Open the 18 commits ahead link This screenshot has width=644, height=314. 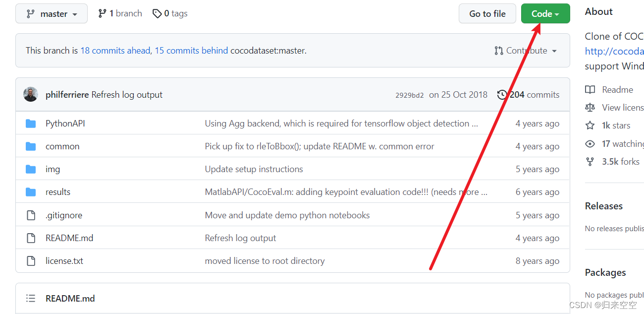[x=115, y=51]
